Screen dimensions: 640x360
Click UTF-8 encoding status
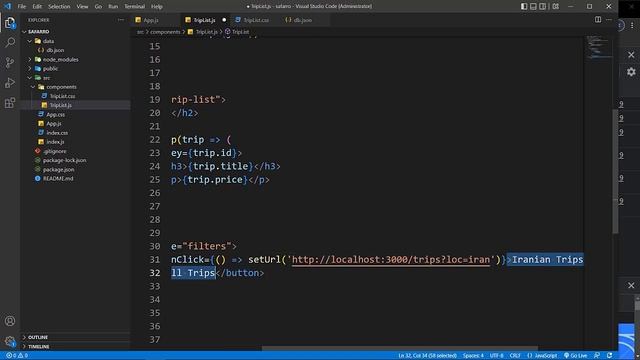[x=496, y=356]
